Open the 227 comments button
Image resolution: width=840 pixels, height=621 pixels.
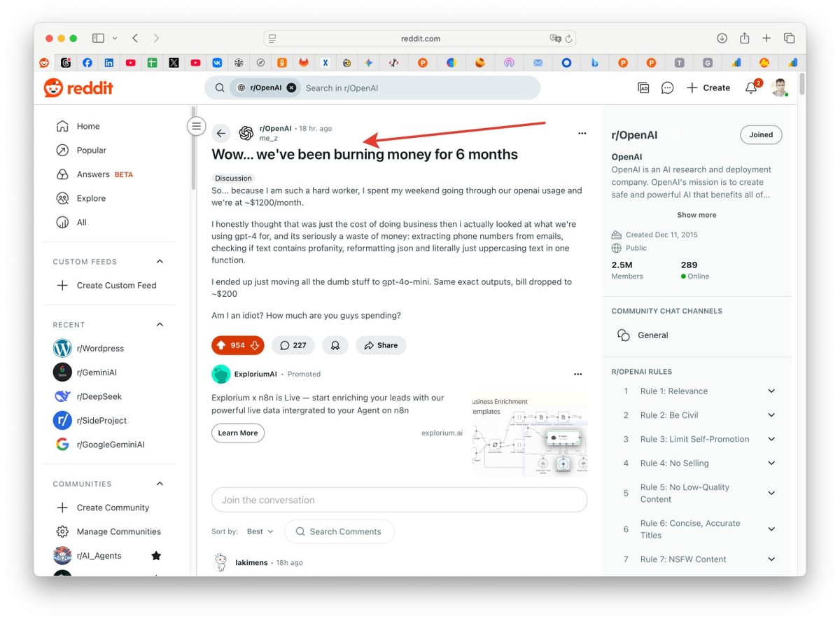click(293, 345)
